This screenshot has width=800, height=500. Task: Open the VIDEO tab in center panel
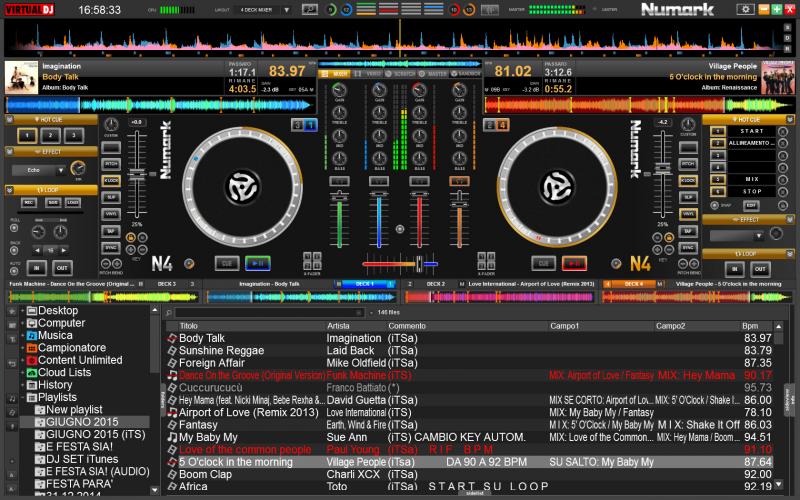tap(369, 74)
